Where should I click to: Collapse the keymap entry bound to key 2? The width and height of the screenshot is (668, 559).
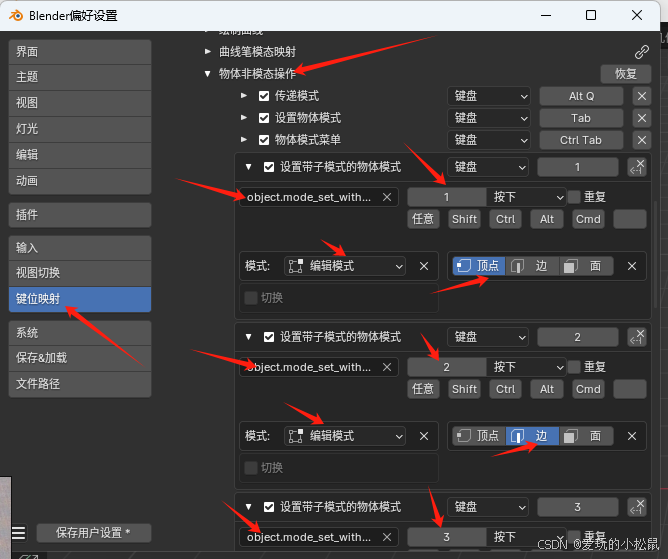point(249,337)
